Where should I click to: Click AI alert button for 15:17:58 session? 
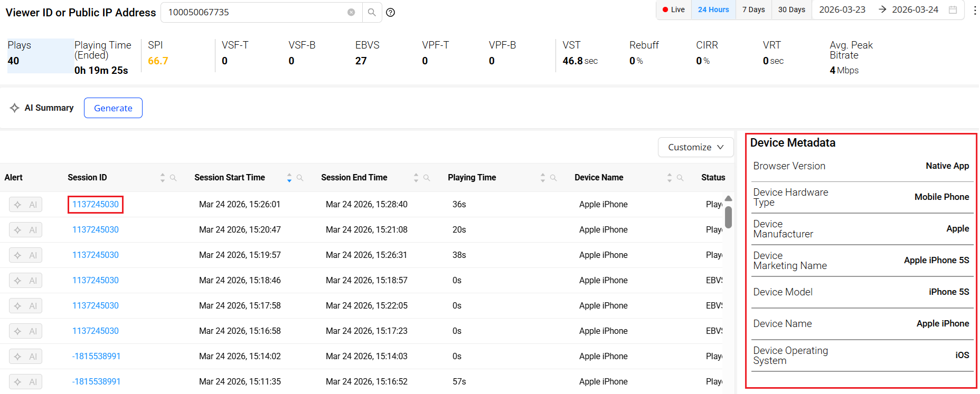(x=25, y=306)
